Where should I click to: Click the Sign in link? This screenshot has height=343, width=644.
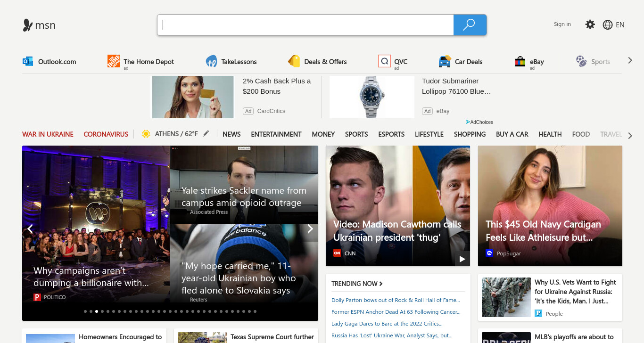coord(562,24)
